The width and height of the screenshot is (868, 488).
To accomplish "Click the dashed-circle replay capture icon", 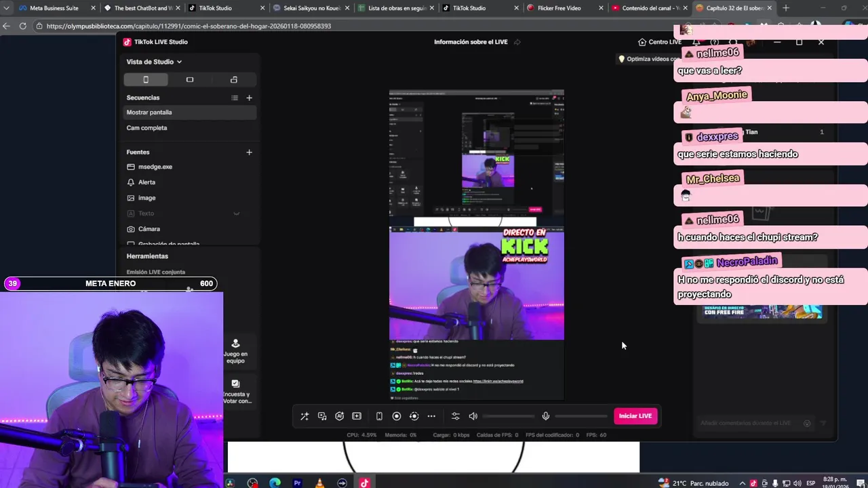I will pos(414,416).
